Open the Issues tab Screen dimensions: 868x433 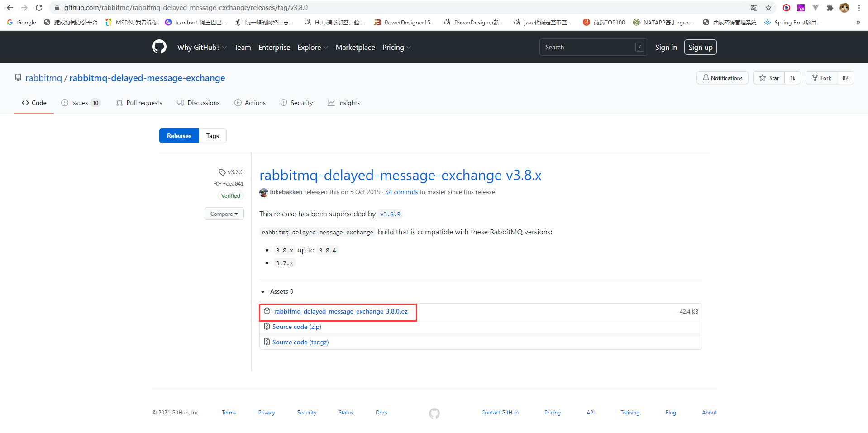click(x=81, y=103)
